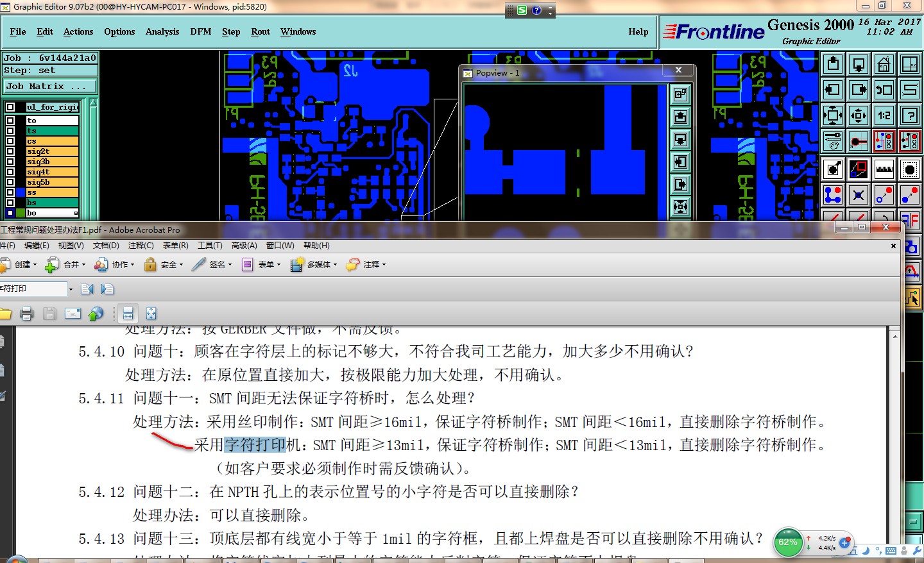The height and width of the screenshot is (563, 924).
Task: Toggle the 'ss' layer checkbox
Action: [x=10, y=192]
